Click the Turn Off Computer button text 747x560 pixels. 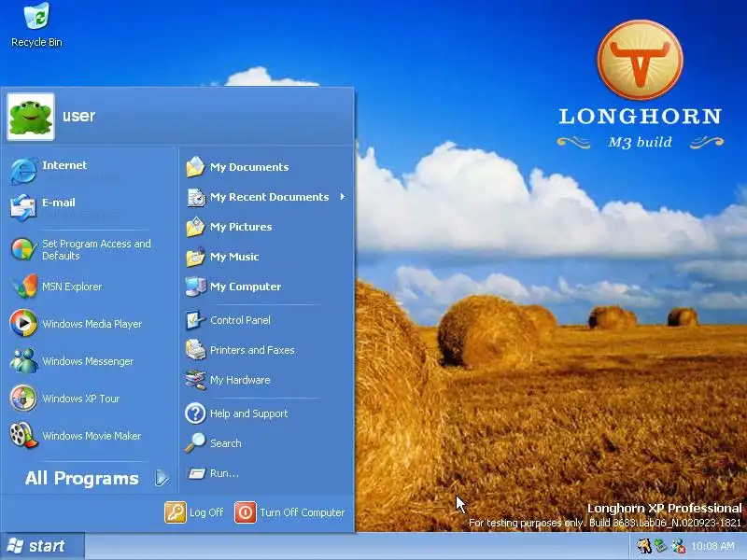(302, 512)
